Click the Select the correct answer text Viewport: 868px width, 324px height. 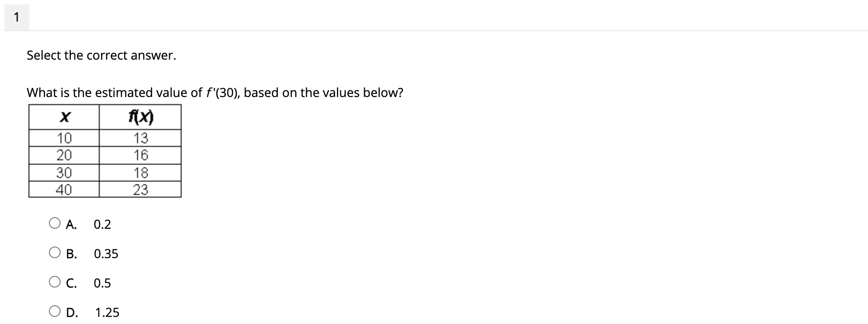pyautogui.click(x=101, y=55)
